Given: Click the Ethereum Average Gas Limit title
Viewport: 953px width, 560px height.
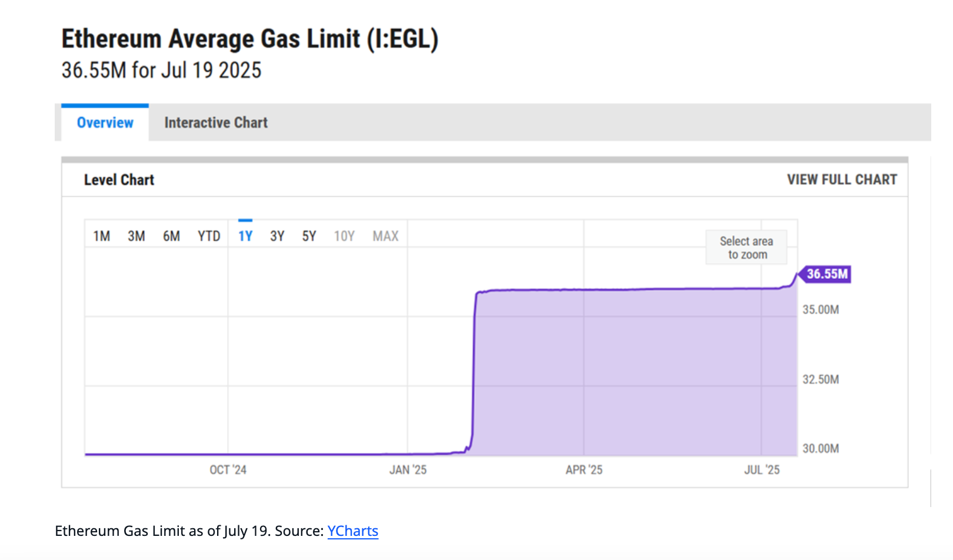Looking at the screenshot, I should (x=250, y=39).
